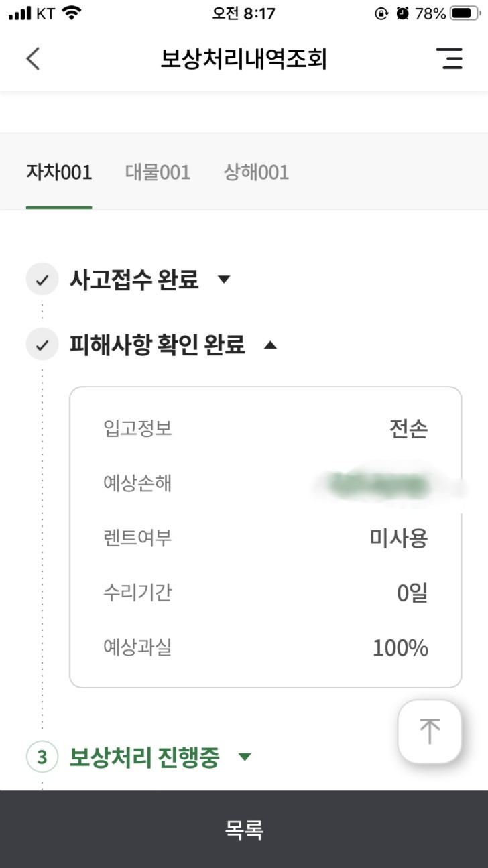Viewport: 488px width, 868px height.
Task: Tap the alarm clock status icon
Action: [x=402, y=13]
